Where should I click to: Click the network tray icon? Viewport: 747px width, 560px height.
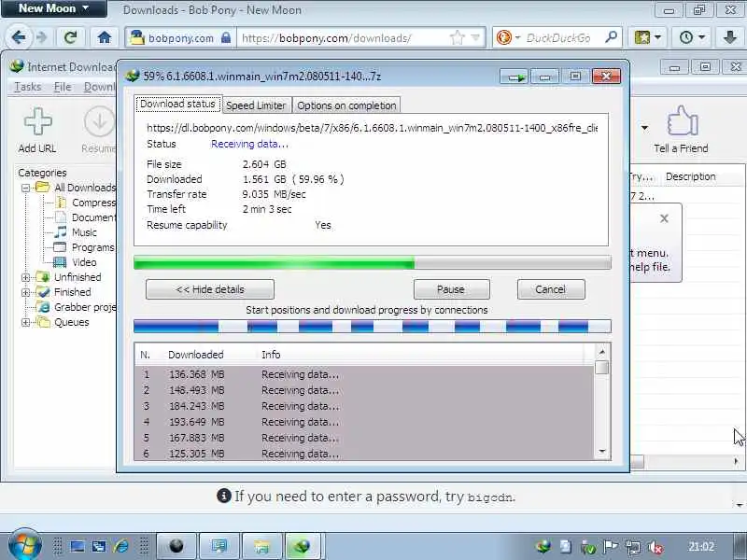coord(633,547)
